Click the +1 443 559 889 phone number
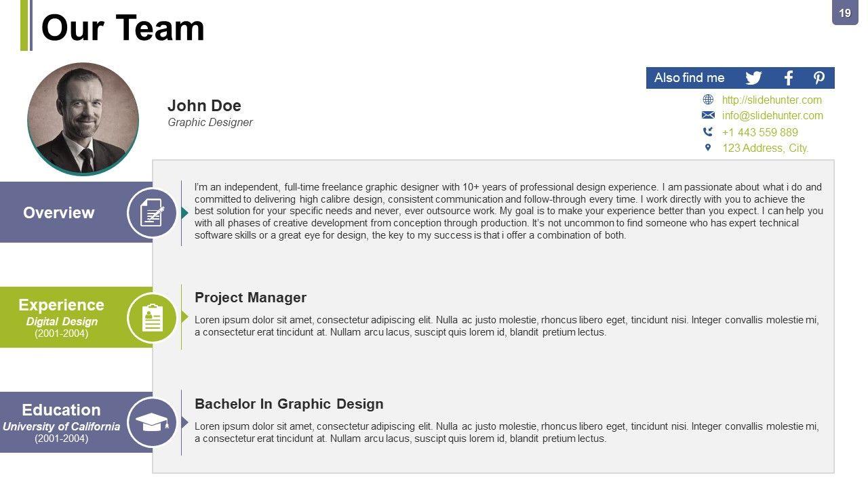This screenshot has height=488, width=868. tap(759, 132)
